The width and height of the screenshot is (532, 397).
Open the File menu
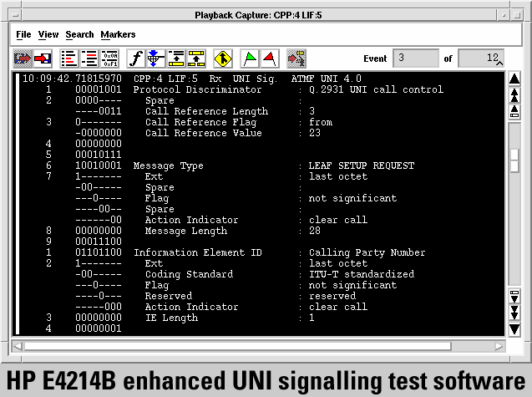tap(23, 34)
